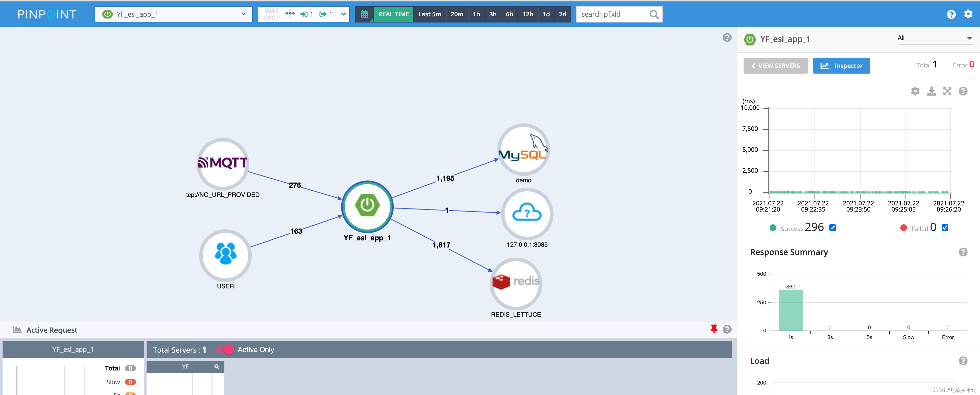
Task: Open the All agents dropdown
Action: [x=935, y=38]
